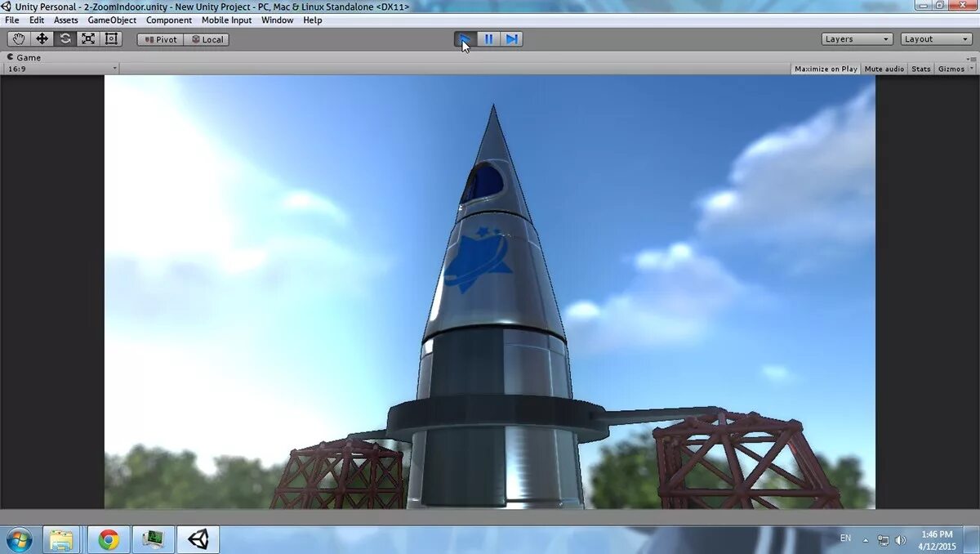
Task: Toggle Pivot mode in the toolbar
Action: (x=159, y=38)
